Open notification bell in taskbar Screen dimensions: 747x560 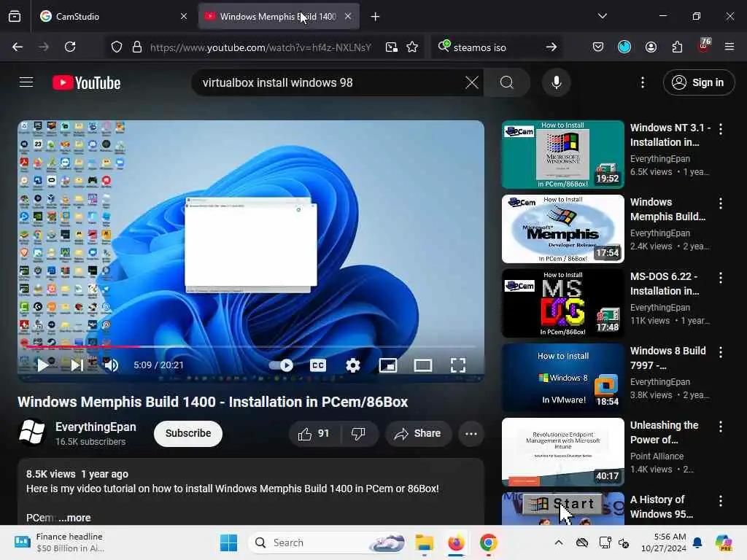pos(697,542)
